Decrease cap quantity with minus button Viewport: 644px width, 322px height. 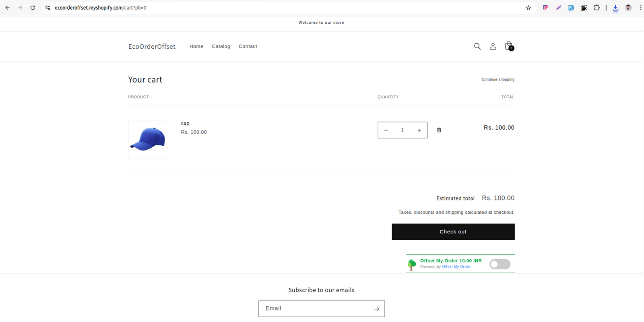[x=386, y=130]
